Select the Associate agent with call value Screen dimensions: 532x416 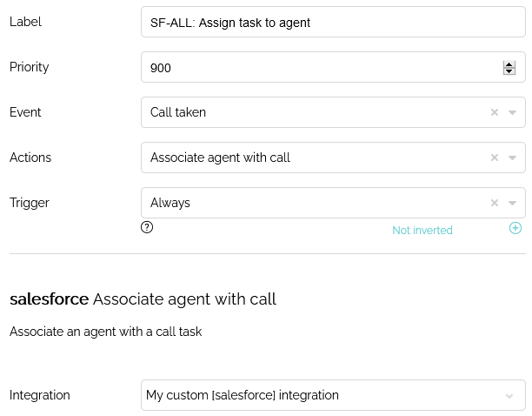[x=220, y=158]
